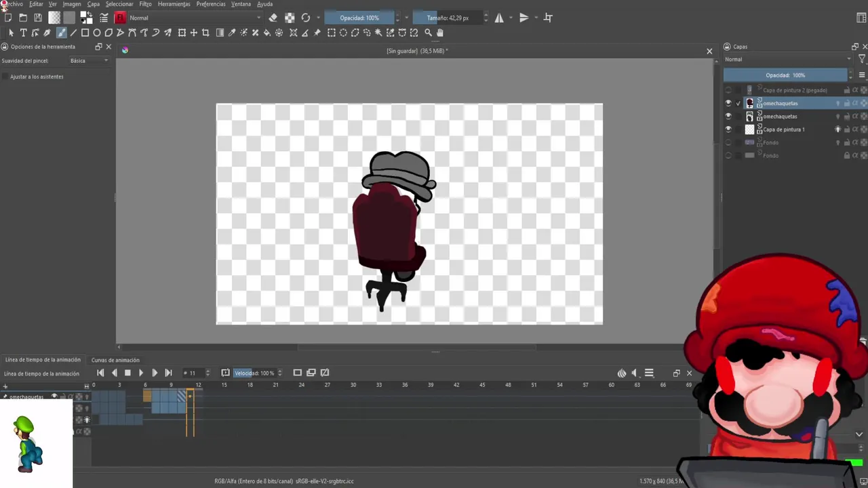Toggle onion skin on Capa de pintura 1
The image size is (868, 488).
coord(837,129)
